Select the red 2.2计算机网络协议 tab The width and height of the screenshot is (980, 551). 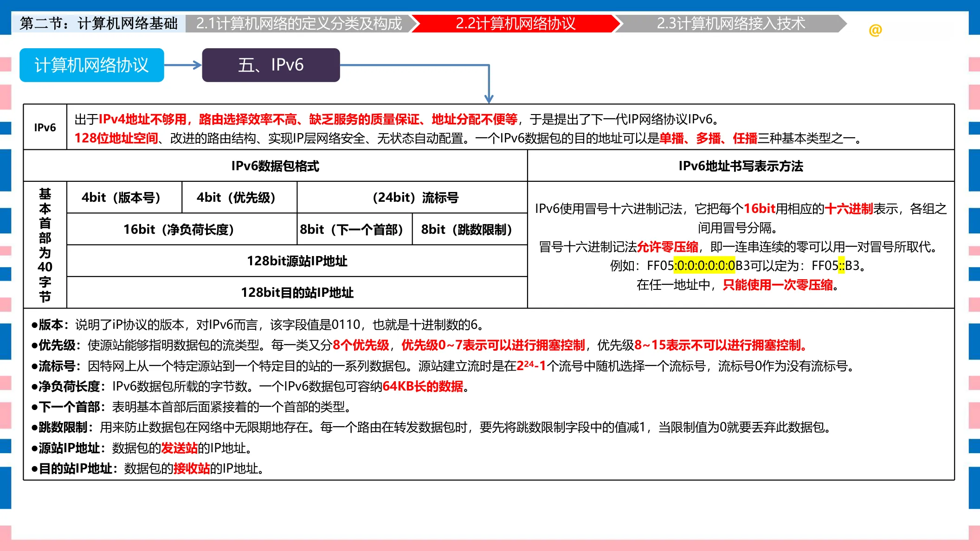pos(516,24)
